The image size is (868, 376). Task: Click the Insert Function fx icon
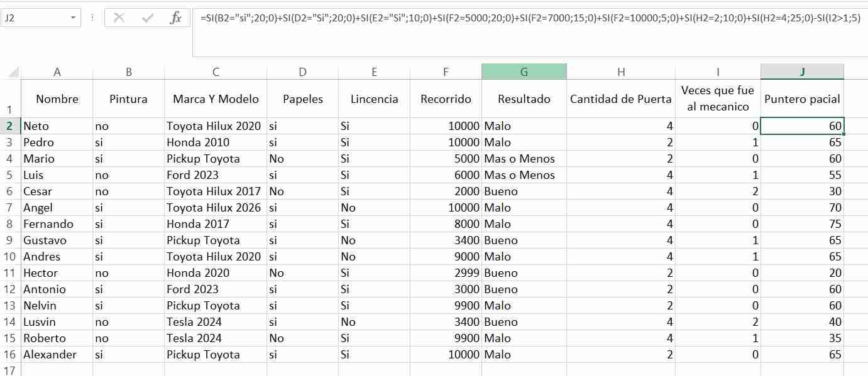(x=176, y=18)
